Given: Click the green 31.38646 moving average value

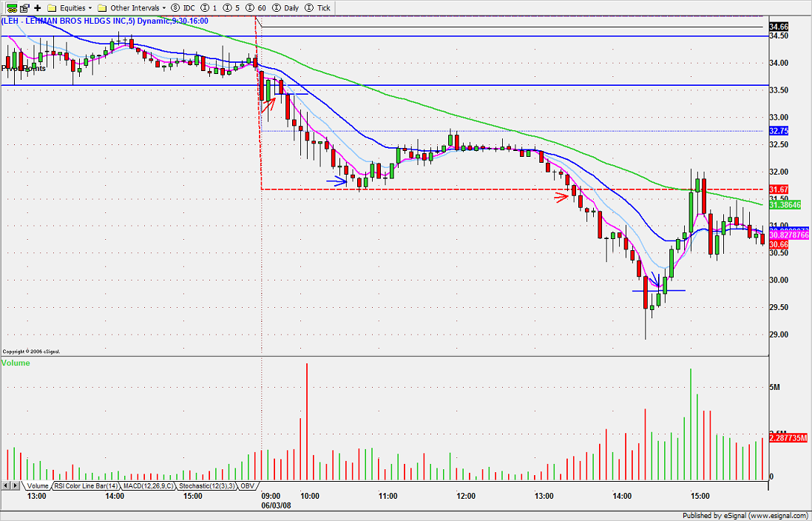Looking at the screenshot, I should (785, 205).
